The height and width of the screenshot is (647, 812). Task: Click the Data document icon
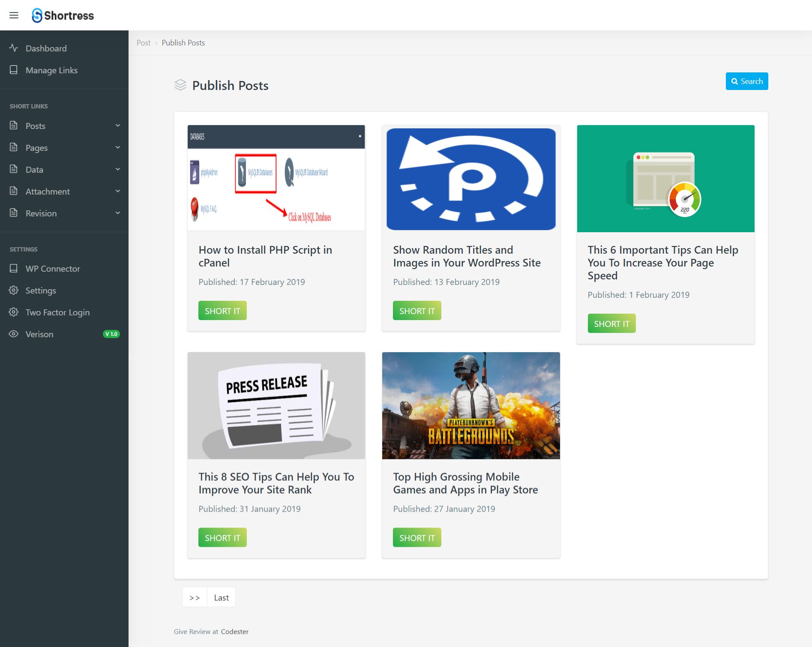(14, 169)
